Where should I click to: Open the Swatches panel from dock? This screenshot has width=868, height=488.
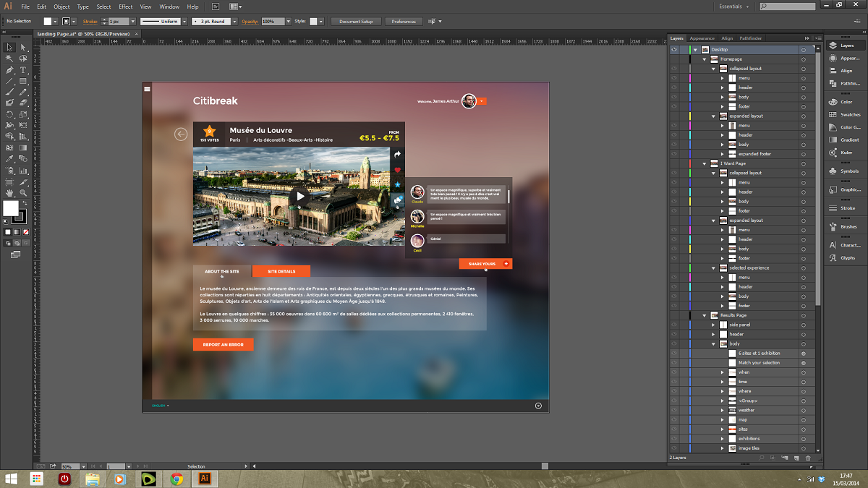[x=845, y=114]
